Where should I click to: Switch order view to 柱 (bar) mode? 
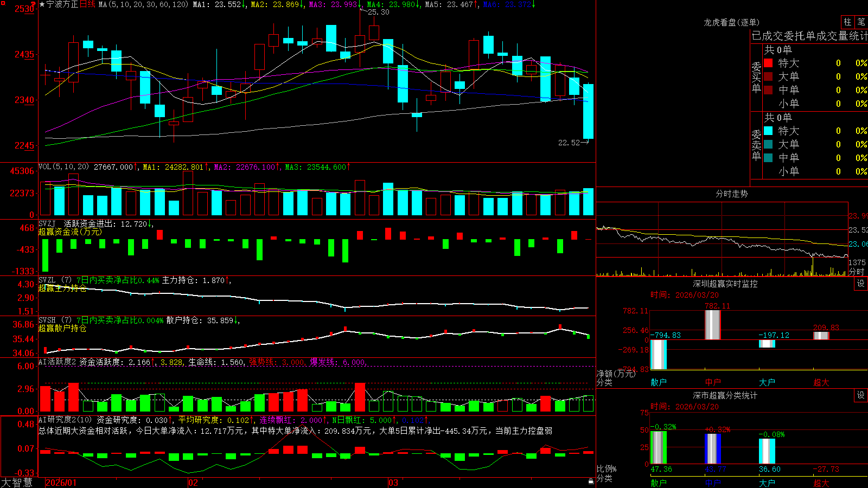coord(847,22)
